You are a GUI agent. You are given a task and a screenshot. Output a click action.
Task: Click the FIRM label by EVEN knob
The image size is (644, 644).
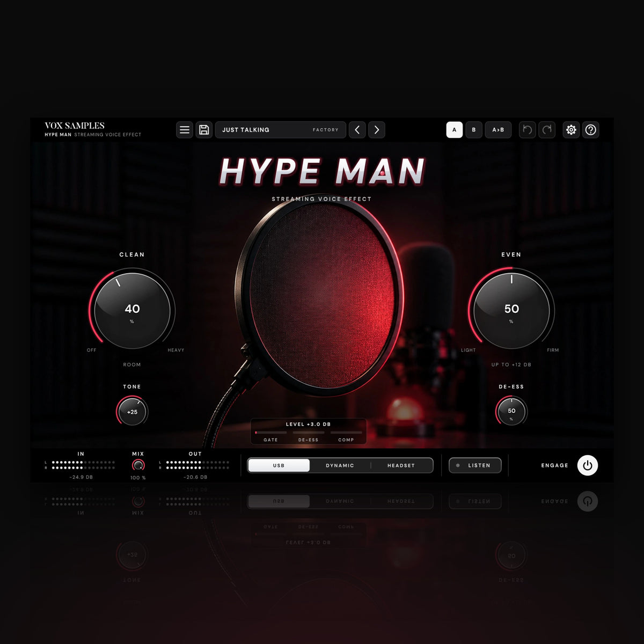click(x=553, y=350)
